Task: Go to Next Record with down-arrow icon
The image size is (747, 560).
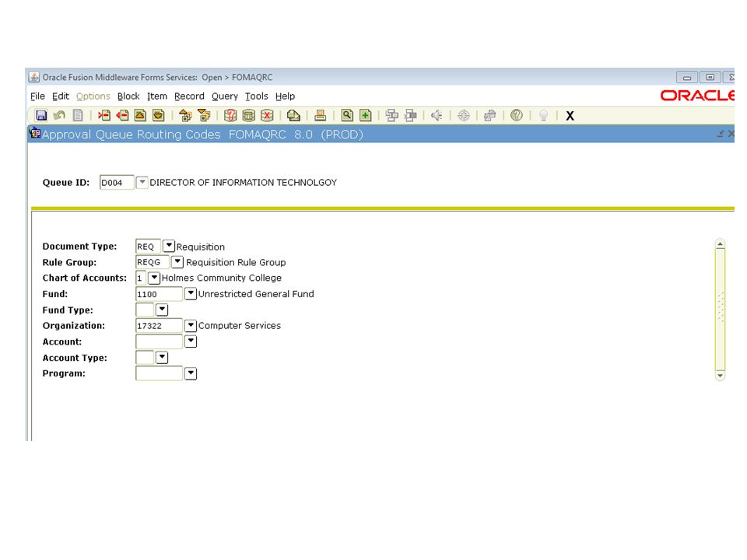Action: (158, 115)
